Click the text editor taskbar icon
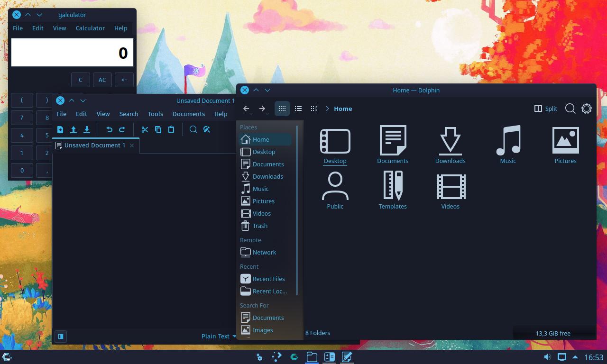Image resolution: width=607 pixels, height=364 pixels. (x=347, y=357)
